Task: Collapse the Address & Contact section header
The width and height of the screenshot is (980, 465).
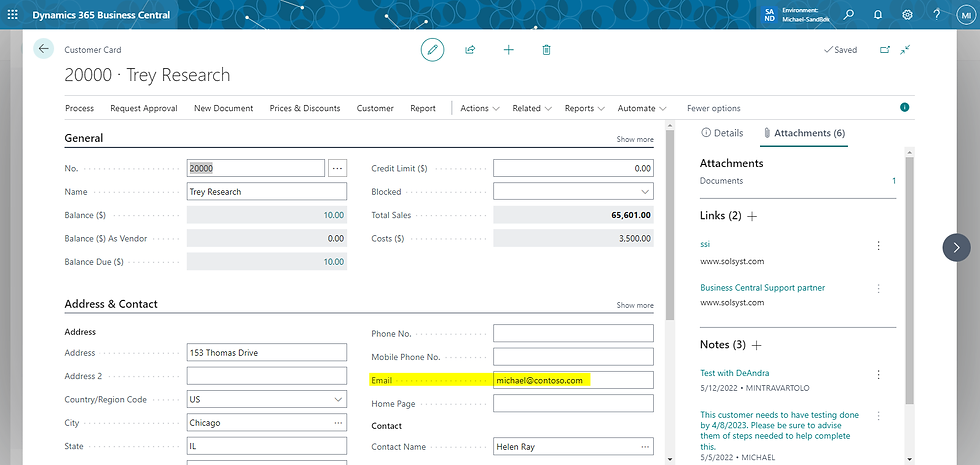Action: (x=111, y=304)
